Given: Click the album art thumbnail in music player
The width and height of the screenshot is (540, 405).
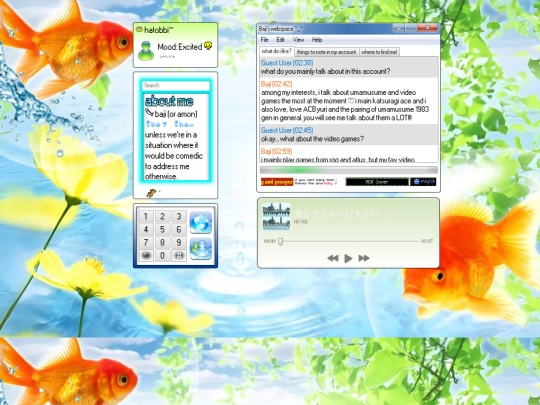Looking at the screenshot, I should (x=276, y=216).
